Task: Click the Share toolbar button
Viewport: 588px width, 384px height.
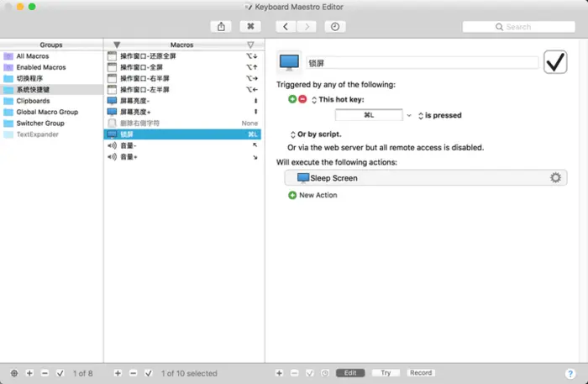Action: point(221,27)
